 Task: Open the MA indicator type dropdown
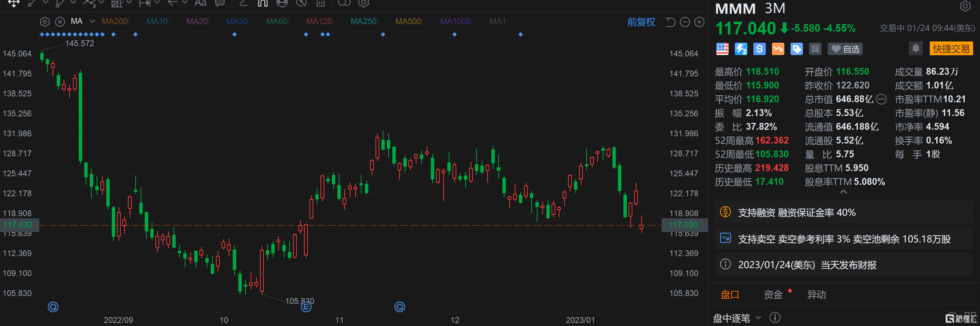[x=92, y=21]
